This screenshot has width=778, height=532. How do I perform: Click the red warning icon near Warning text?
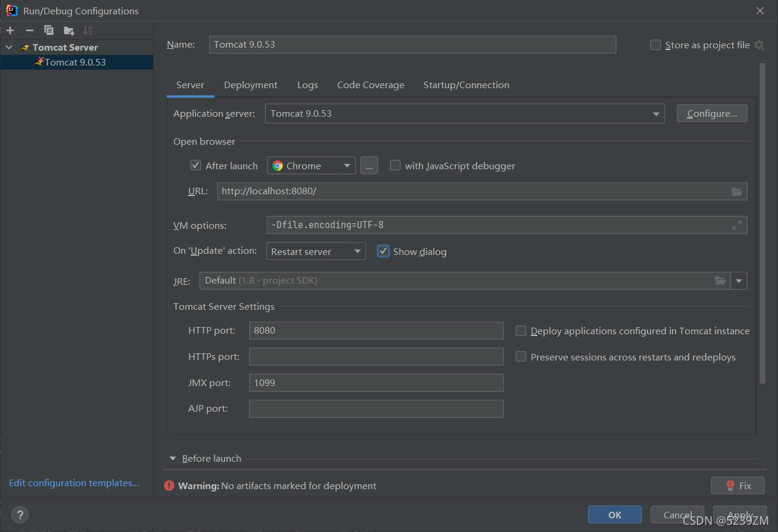169,486
